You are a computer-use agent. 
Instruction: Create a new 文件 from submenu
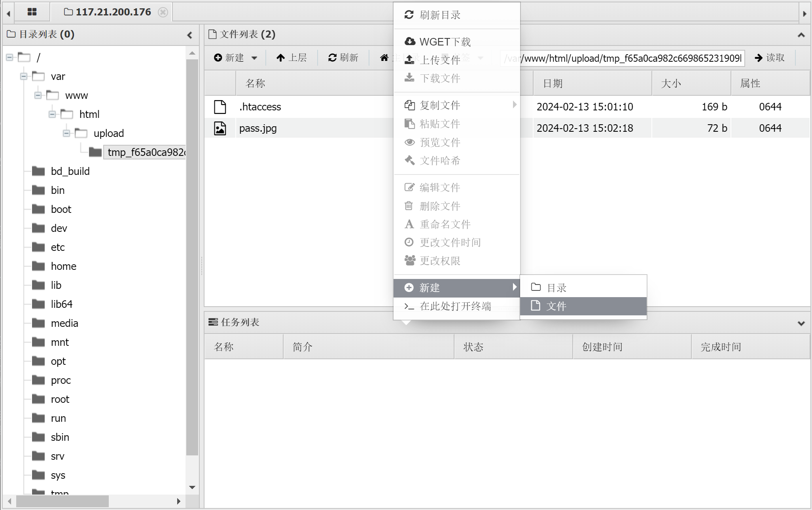pyautogui.click(x=583, y=306)
